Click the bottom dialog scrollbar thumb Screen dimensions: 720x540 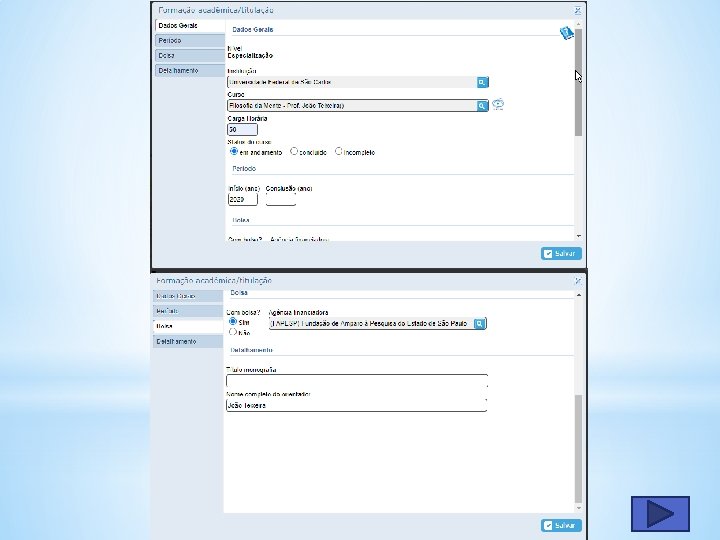(579, 449)
